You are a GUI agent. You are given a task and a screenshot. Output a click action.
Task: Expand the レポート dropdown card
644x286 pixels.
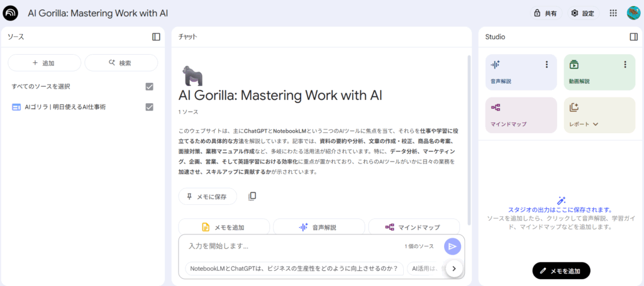pyautogui.click(x=599, y=115)
